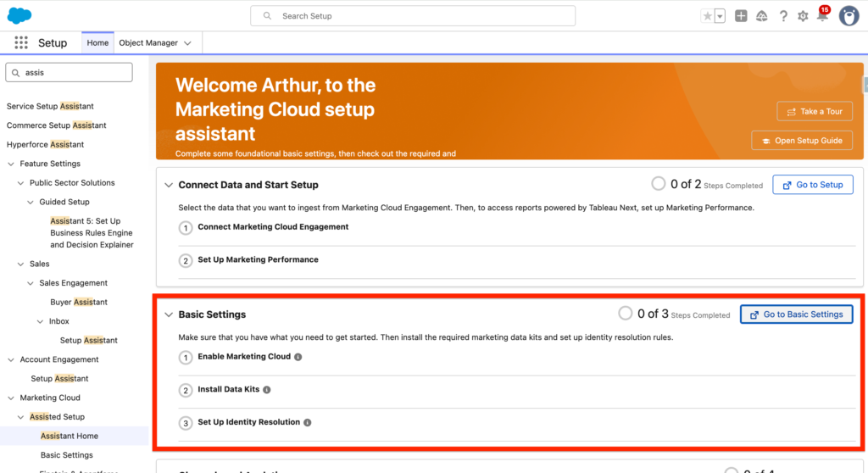Collapse the Basic Settings section chevron
This screenshot has width=868, height=473.
tap(168, 314)
